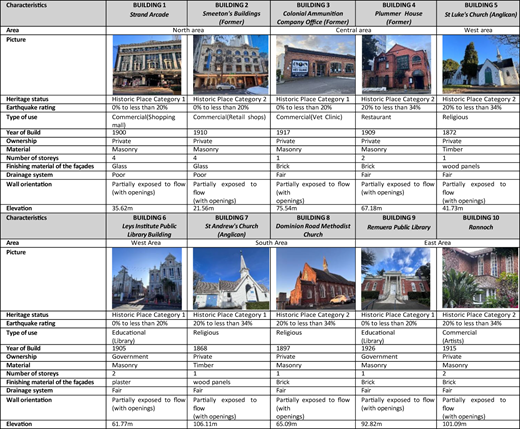Screen dimensions: 520x429
Task: Click Building 5 'Timber' material cell
Action: point(452,149)
